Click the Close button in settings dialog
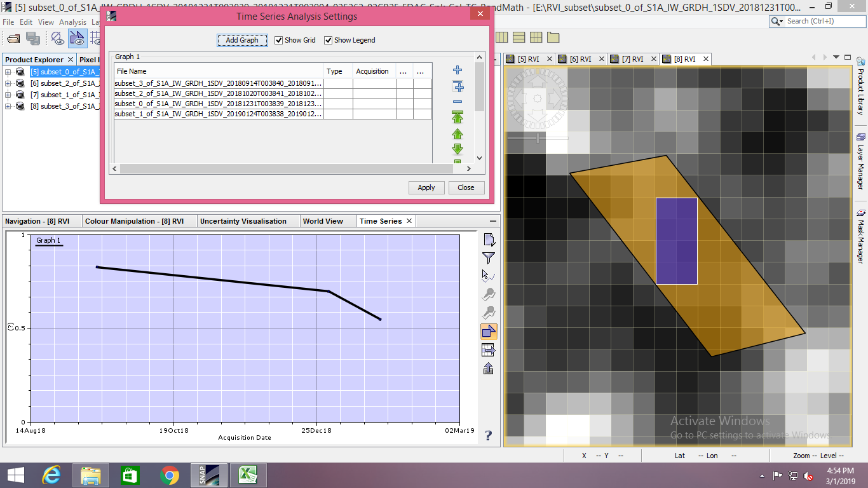 pos(466,187)
